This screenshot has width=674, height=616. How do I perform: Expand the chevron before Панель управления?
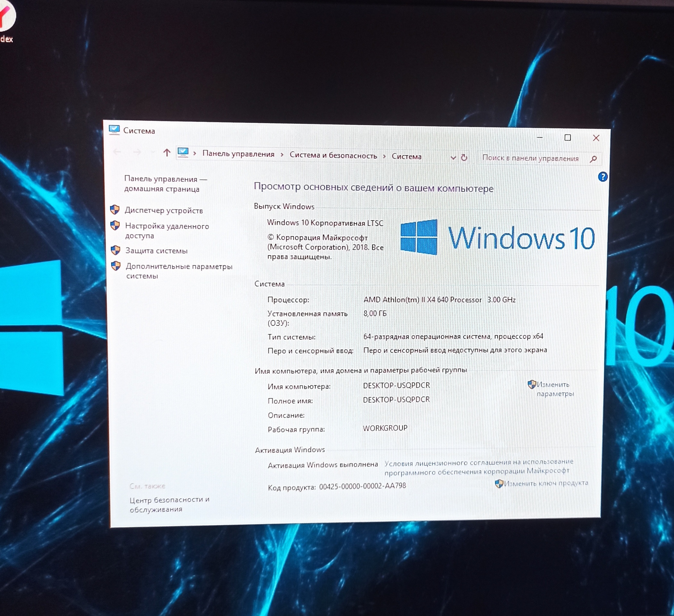195,153
